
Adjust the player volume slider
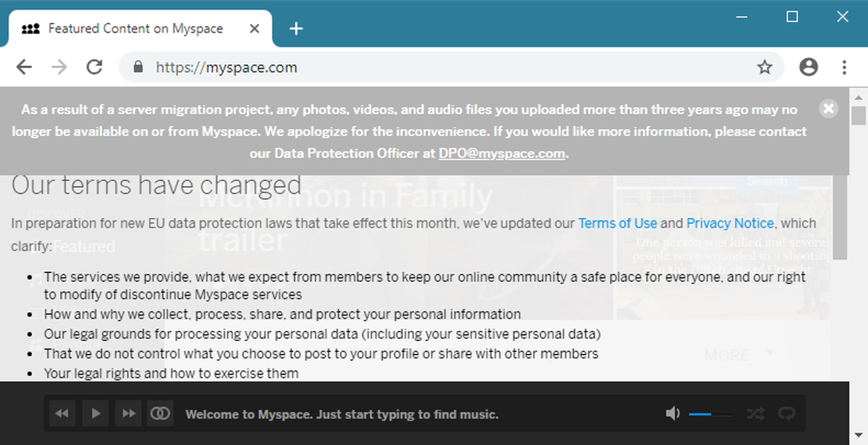coord(711,413)
